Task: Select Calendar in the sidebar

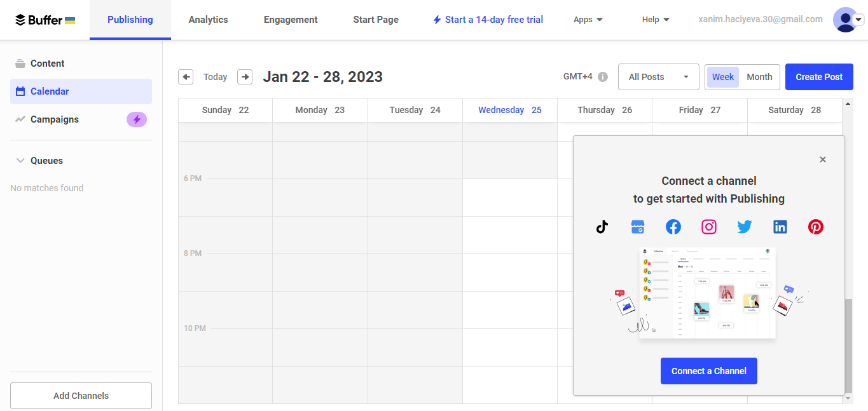Action: pyautogui.click(x=81, y=91)
